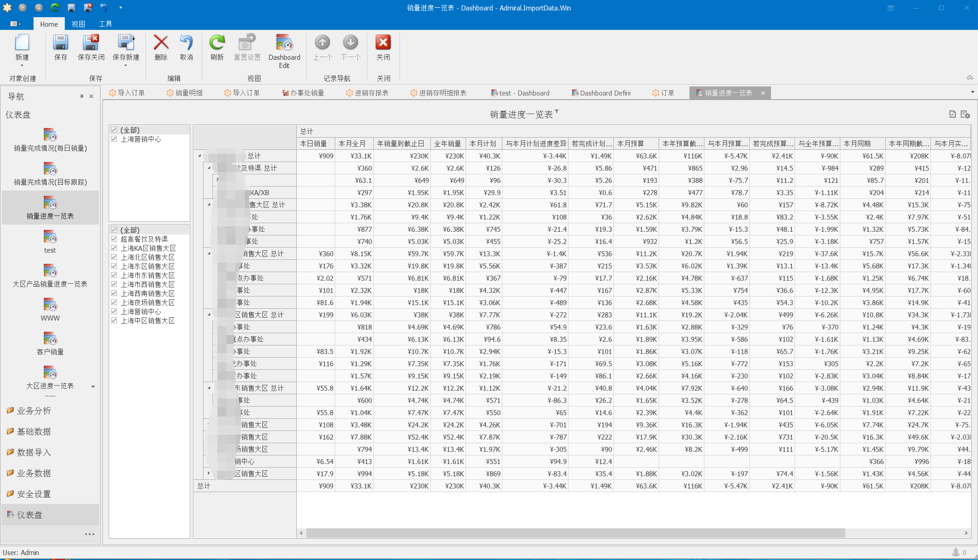Click the navigation panel more options dots
The height and width of the screenshot is (560, 978).
click(x=90, y=534)
